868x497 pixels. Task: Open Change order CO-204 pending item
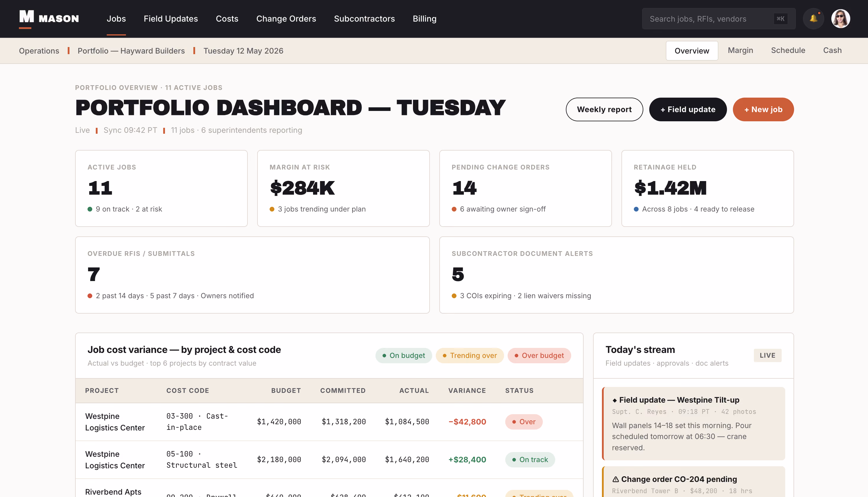tap(694, 482)
